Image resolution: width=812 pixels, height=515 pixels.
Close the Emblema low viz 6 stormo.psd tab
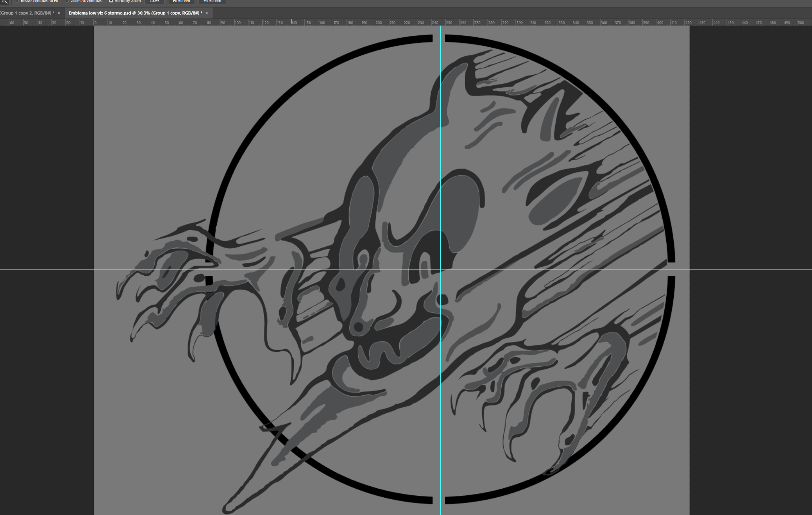tap(207, 13)
